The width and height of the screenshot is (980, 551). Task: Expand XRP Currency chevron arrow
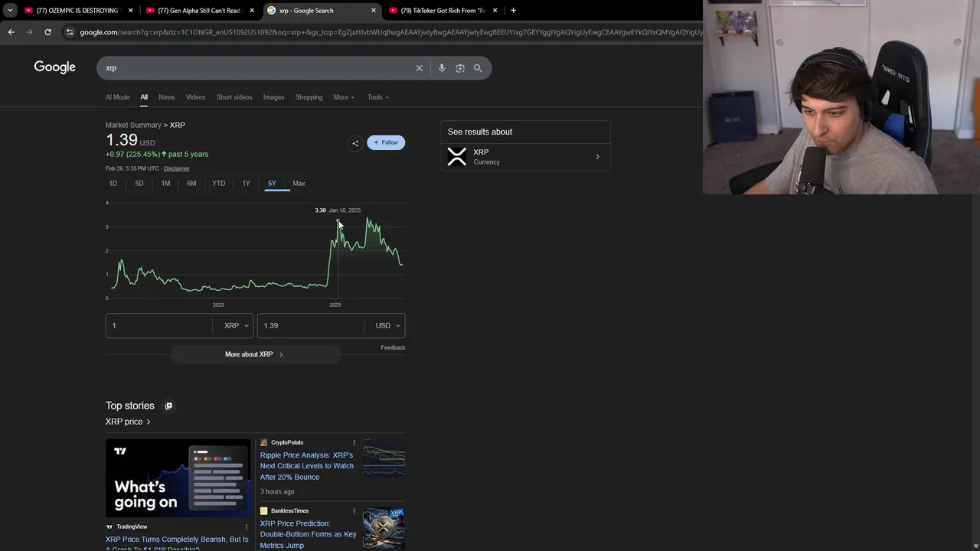[x=597, y=157]
